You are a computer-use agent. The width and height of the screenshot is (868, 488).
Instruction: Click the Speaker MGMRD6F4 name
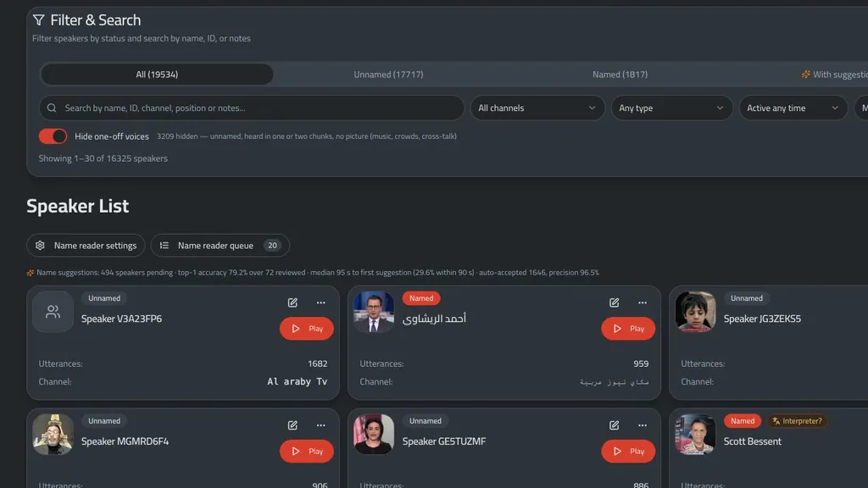125,441
